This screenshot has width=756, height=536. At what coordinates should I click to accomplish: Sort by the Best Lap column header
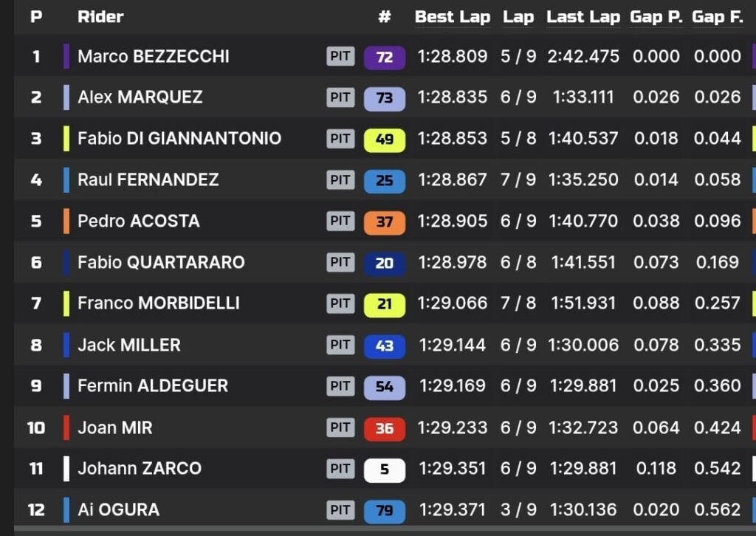[452, 17]
